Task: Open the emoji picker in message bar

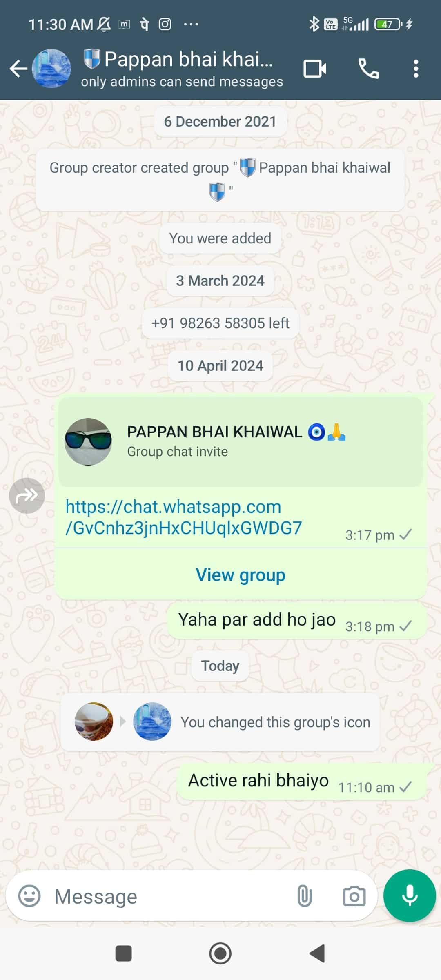Action: [x=29, y=896]
